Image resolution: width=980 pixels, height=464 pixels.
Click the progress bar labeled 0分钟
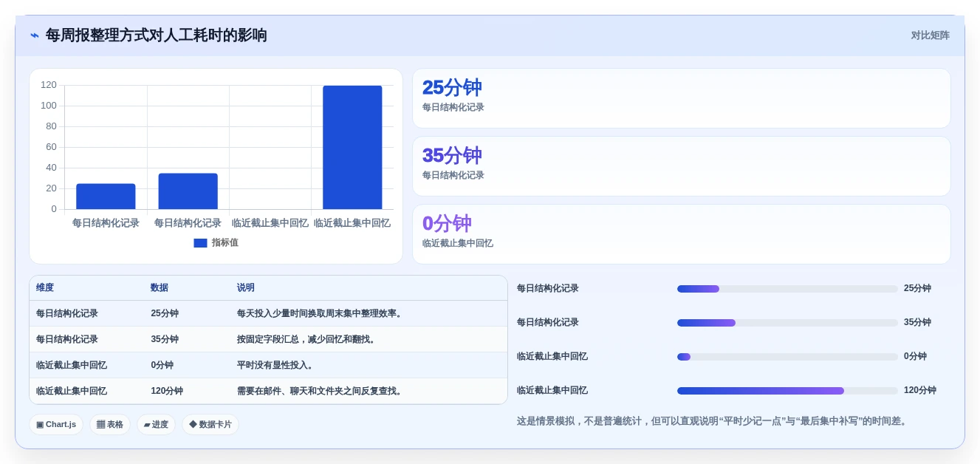(787, 357)
